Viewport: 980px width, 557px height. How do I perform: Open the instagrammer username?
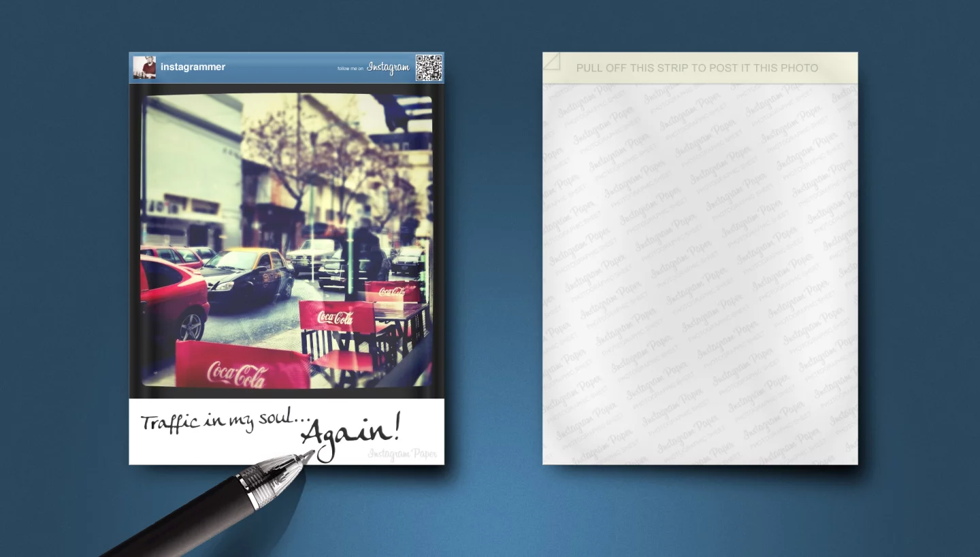(193, 67)
